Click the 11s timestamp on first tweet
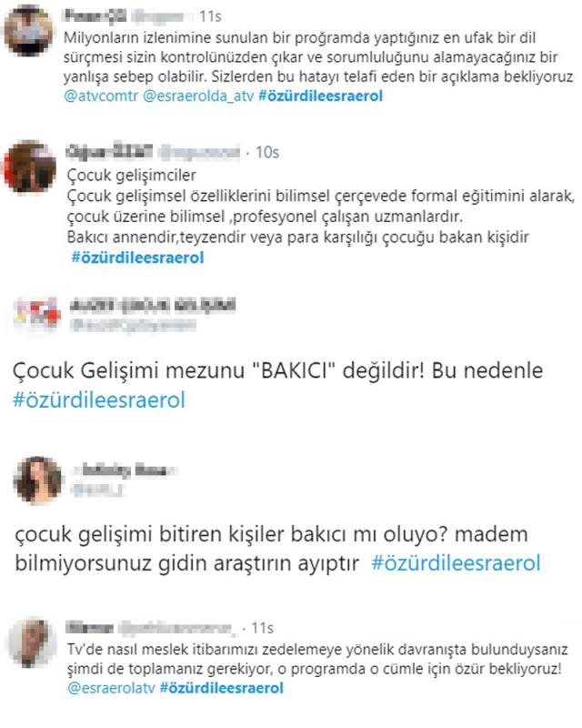Image resolution: width=582 pixels, height=728 pixels. tap(210, 16)
